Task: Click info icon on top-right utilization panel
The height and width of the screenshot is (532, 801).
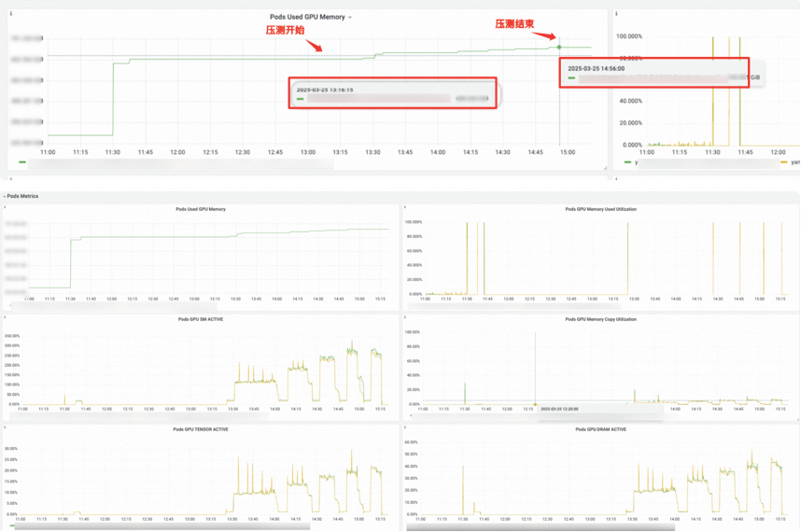Action: (x=617, y=14)
